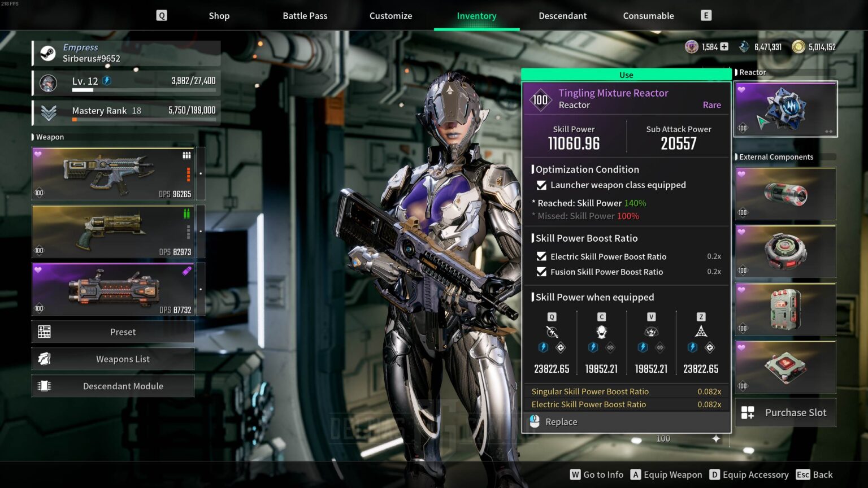This screenshot has height=488, width=868.
Task: Click the E key navigation icon in top bar
Action: click(x=706, y=15)
